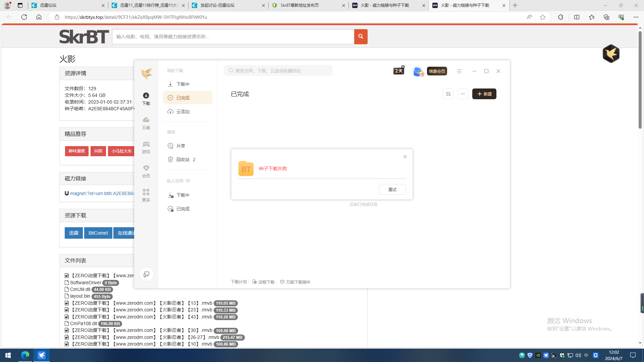The image size is (644, 362).
Task: Click the sort list icon near 新建
Action: [448, 94]
